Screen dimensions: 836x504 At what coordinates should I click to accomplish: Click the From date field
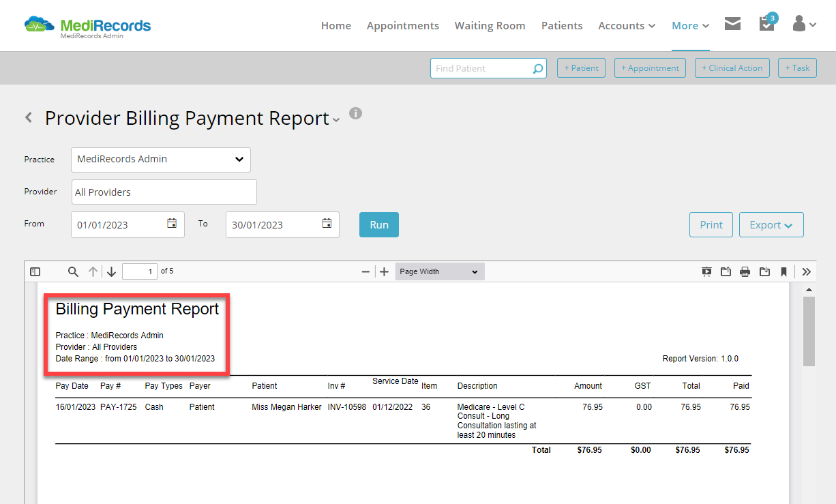pyautogui.click(x=128, y=225)
